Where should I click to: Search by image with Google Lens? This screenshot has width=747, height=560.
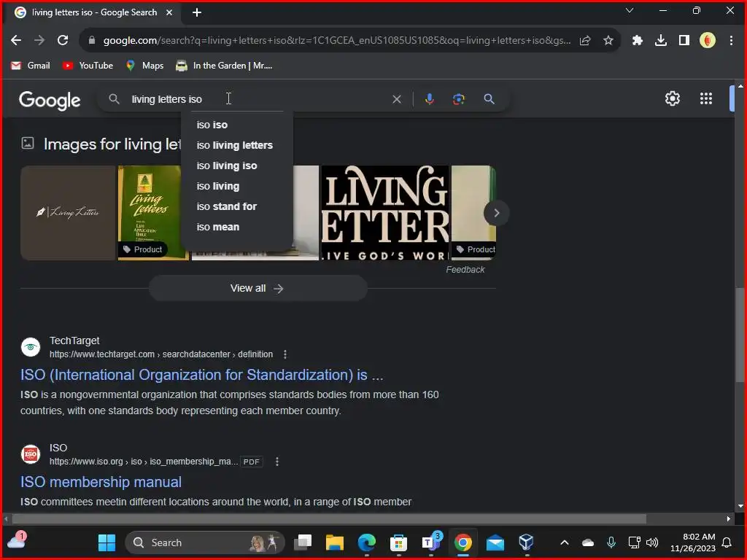coord(458,99)
